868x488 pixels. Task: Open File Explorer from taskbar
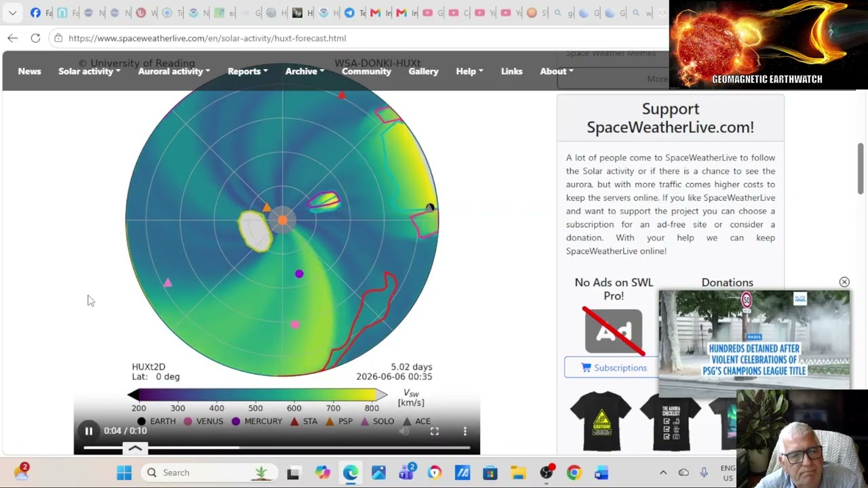(x=518, y=472)
